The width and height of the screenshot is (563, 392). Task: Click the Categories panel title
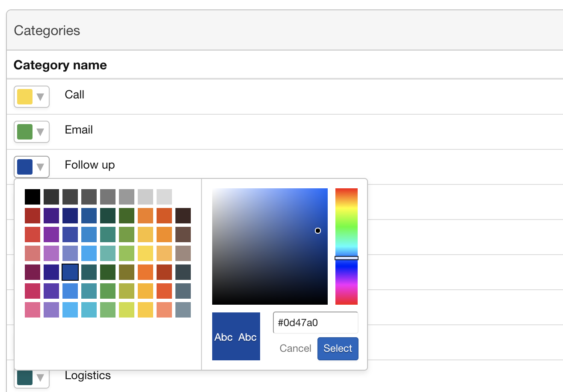47,30
